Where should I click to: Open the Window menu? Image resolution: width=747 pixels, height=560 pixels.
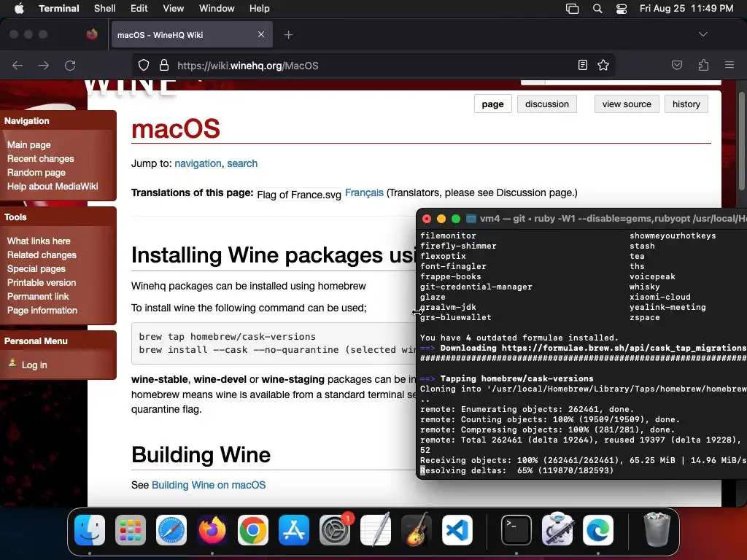click(x=216, y=9)
